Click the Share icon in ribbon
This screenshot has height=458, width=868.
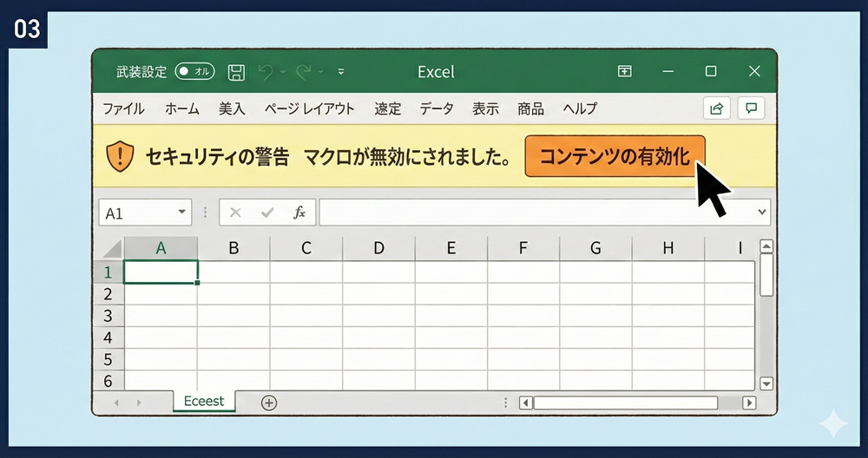(x=716, y=108)
